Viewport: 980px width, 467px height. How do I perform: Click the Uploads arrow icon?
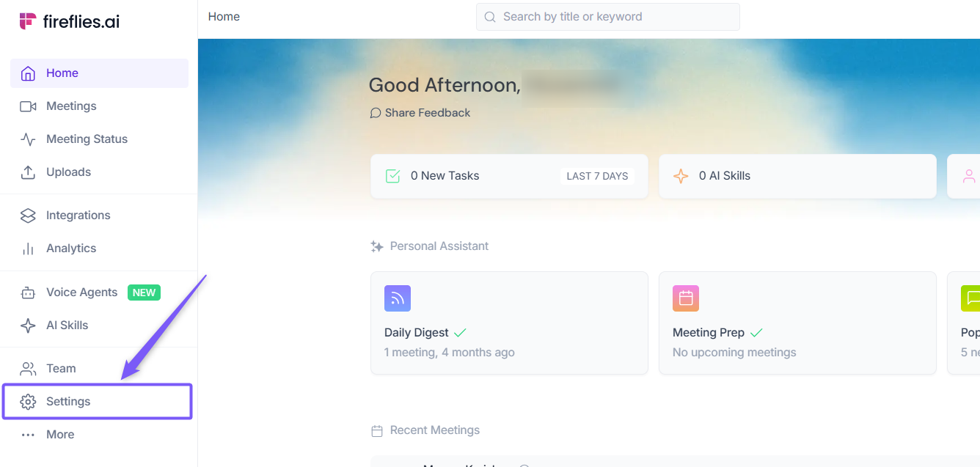click(28, 172)
